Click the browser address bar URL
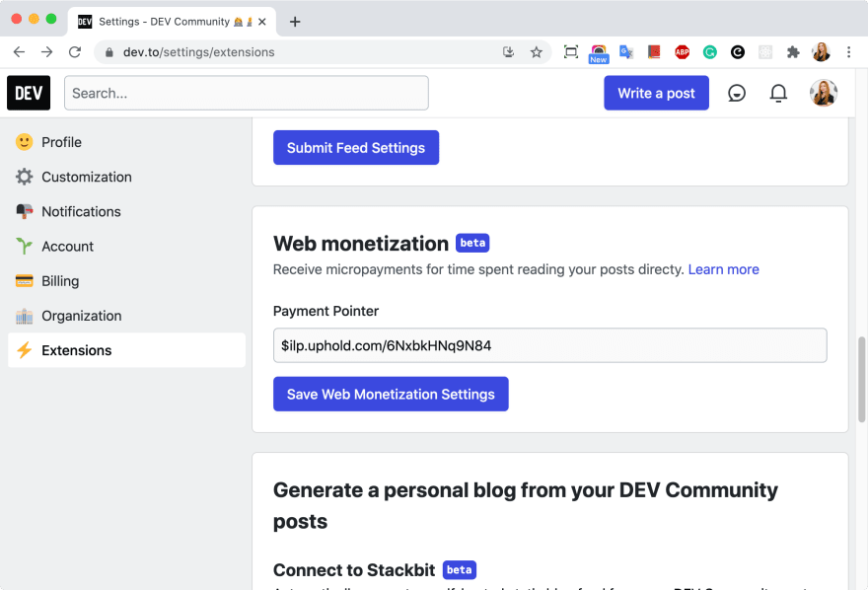 (x=198, y=52)
